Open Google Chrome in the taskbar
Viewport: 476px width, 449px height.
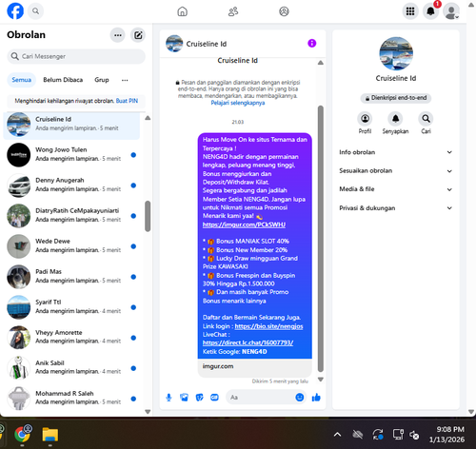tap(22, 435)
